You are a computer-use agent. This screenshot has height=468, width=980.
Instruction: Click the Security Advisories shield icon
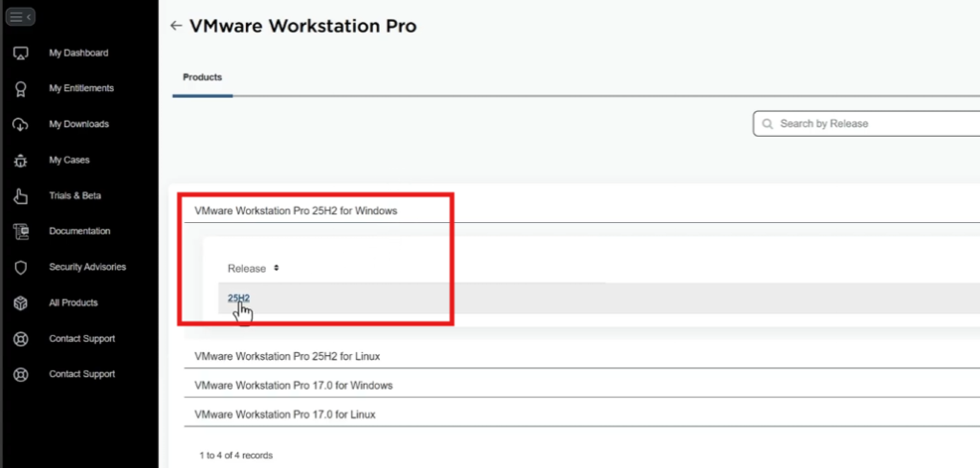(x=20, y=268)
